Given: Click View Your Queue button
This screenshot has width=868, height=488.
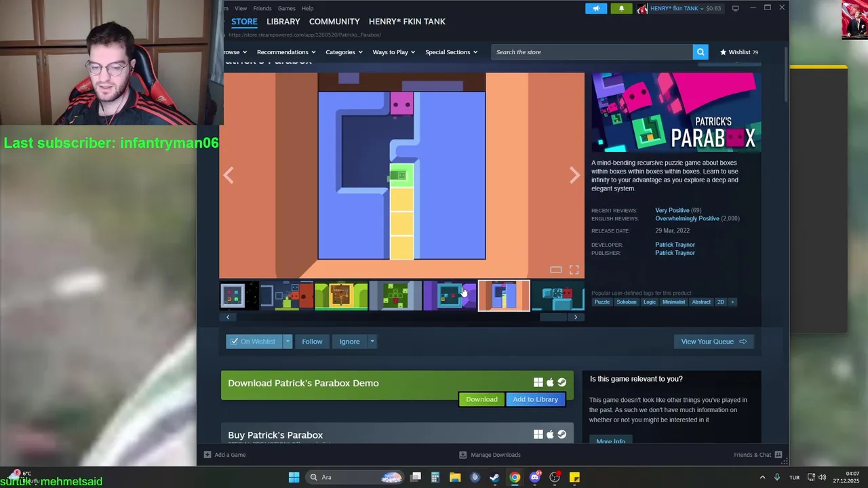Looking at the screenshot, I should pyautogui.click(x=713, y=342).
